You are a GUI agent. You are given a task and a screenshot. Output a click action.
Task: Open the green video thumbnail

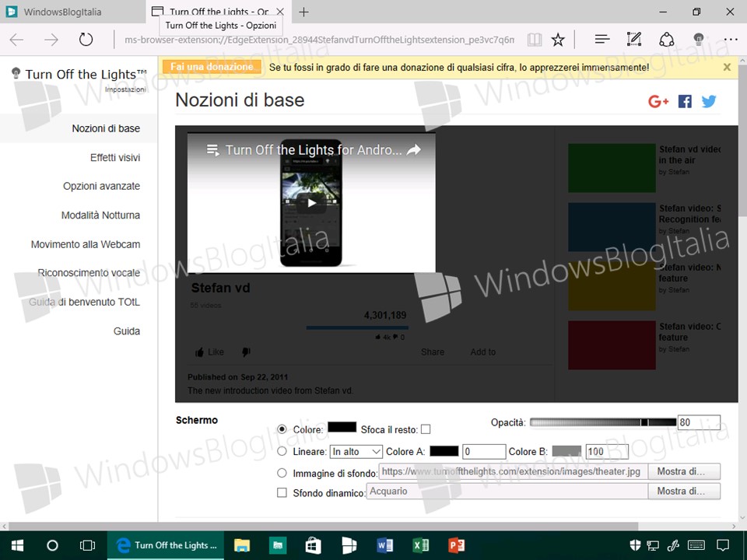coord(612,168)
